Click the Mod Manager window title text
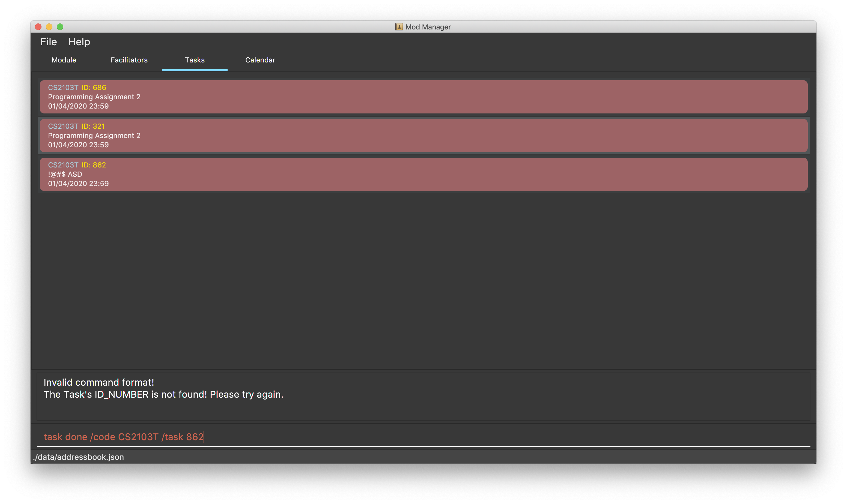The height and width of the screenshot is (504, 847). 428,27
